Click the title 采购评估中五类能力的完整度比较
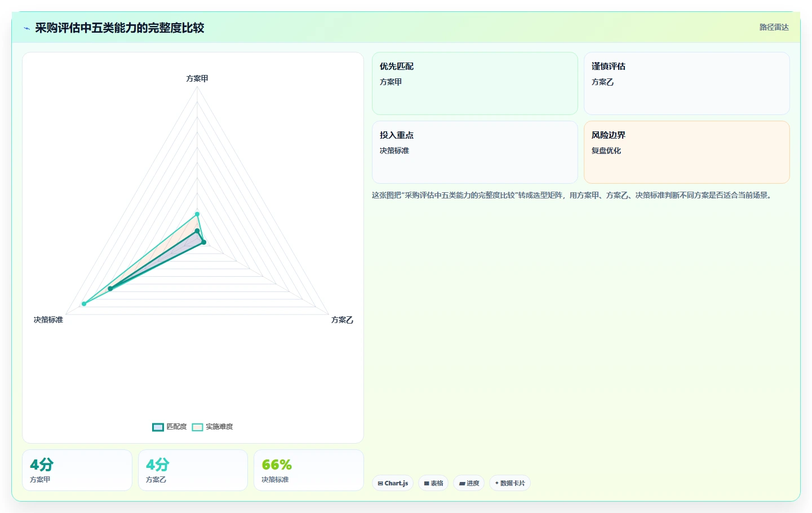Viewport: 812px width, 513px height. pos(119,28)
